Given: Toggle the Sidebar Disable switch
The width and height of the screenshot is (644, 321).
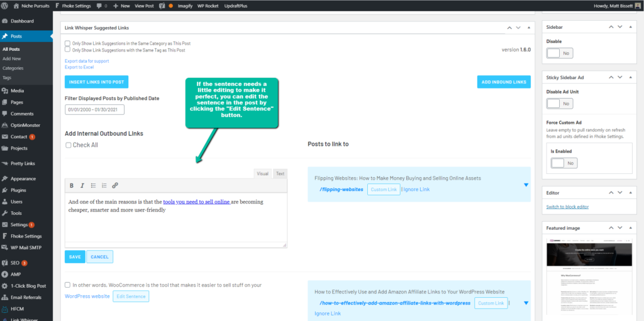Looking at the screenshot, I should pyautogui.click(x=559, y=53).
